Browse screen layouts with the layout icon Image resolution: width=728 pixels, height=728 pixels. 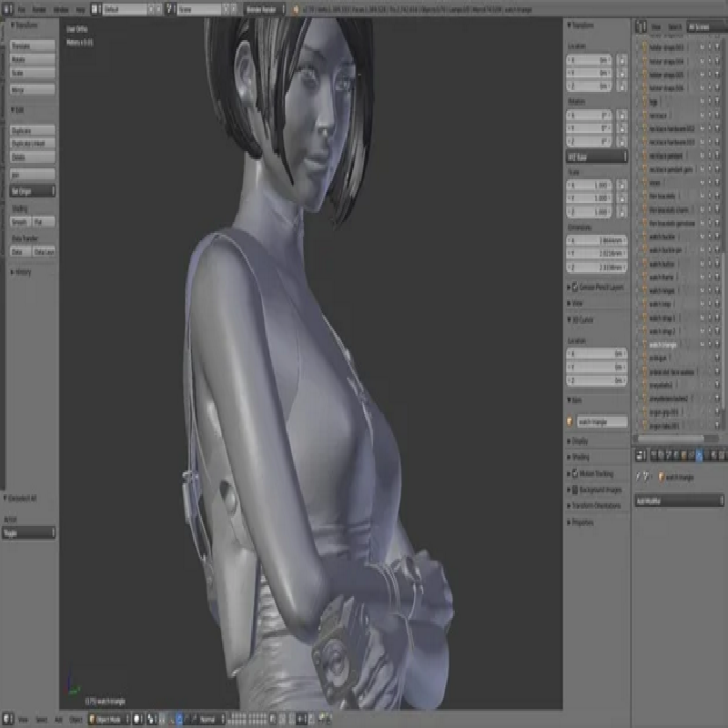(96, 9)
